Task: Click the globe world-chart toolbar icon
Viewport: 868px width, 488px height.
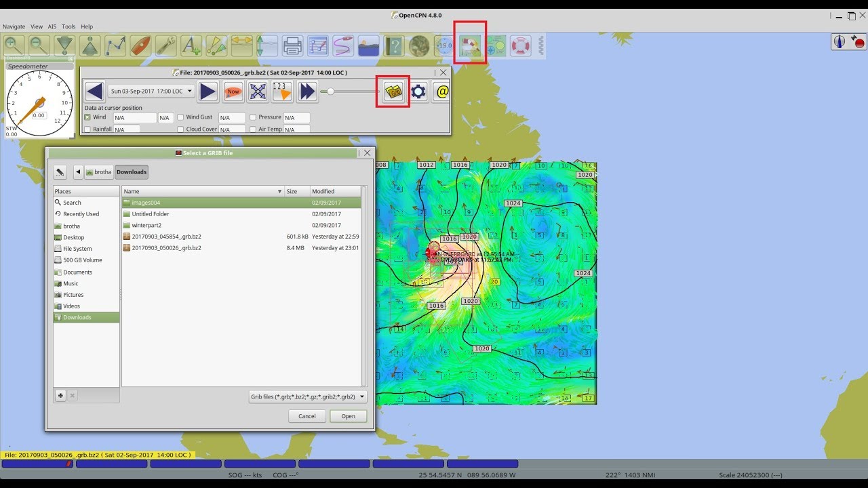Action: [419, 45]
